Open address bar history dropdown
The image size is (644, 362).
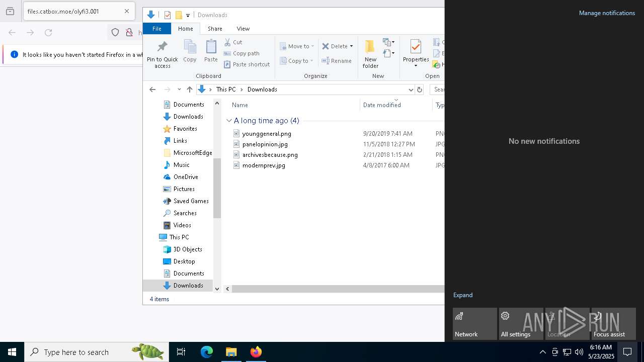click(x=411, y=89)
